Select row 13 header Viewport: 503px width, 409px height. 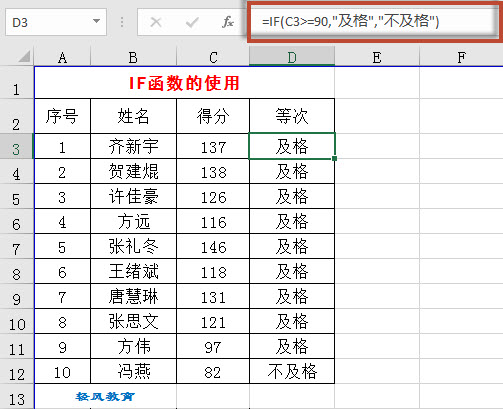pos(17,396)
